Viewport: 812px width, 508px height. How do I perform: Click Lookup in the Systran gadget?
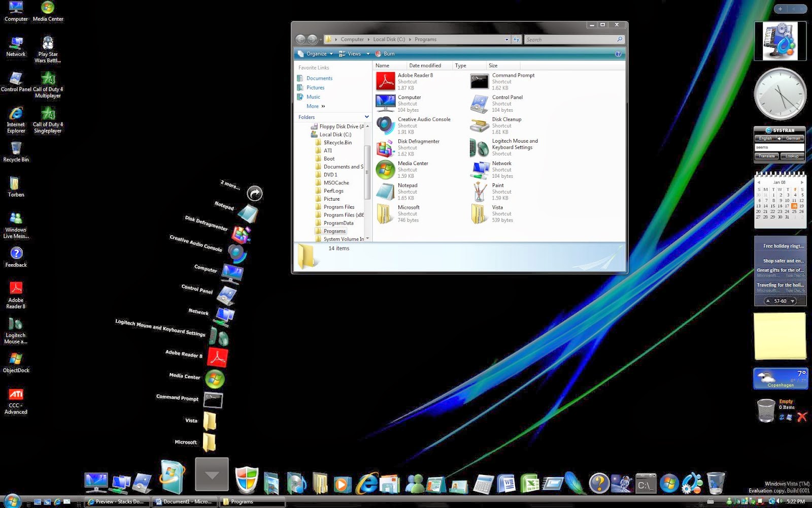point(792,156)
